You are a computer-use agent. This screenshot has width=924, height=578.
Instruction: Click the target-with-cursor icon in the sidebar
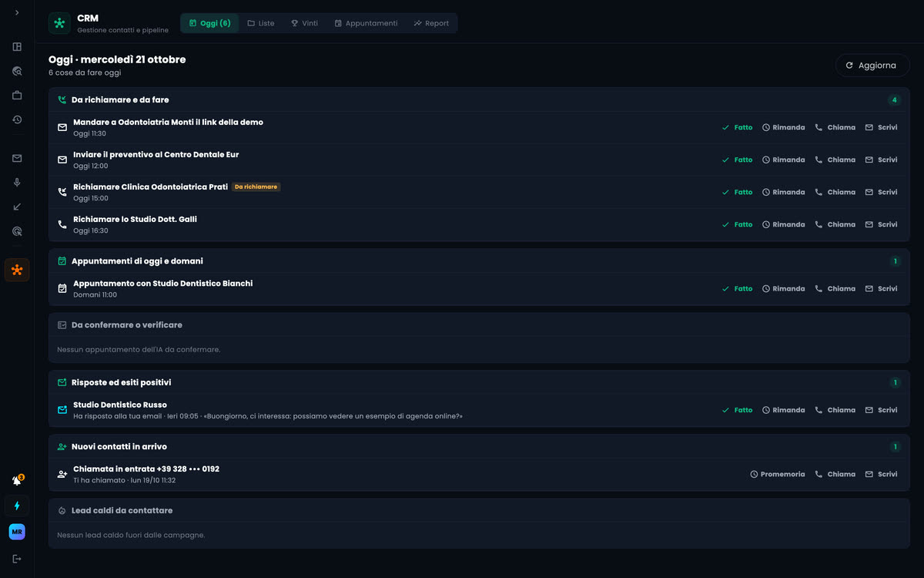(x=17, y=231)
